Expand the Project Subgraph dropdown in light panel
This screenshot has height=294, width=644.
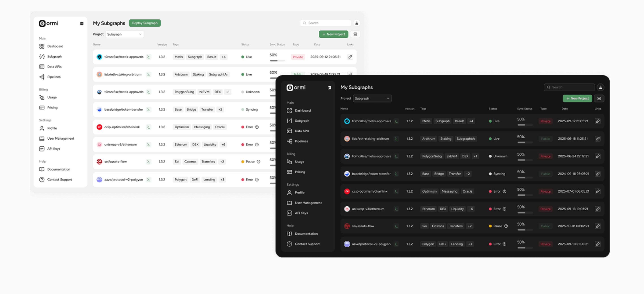(125, 34)
